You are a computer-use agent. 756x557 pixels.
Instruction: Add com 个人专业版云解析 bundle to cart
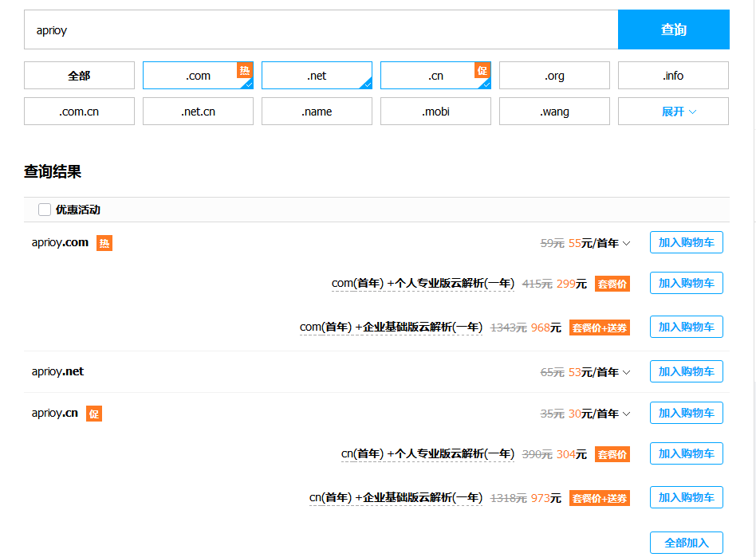[x=686, y=283]
